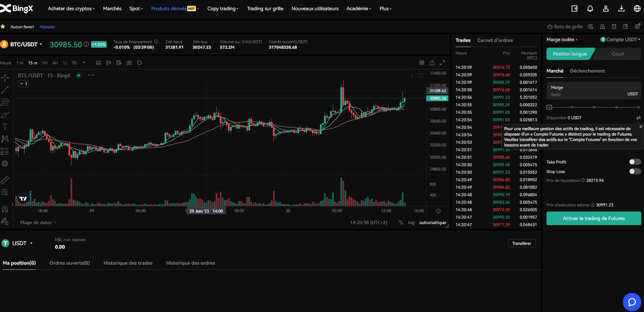
Task: Open the Ordres ouverts(0) tab
Action: point(70,263)
